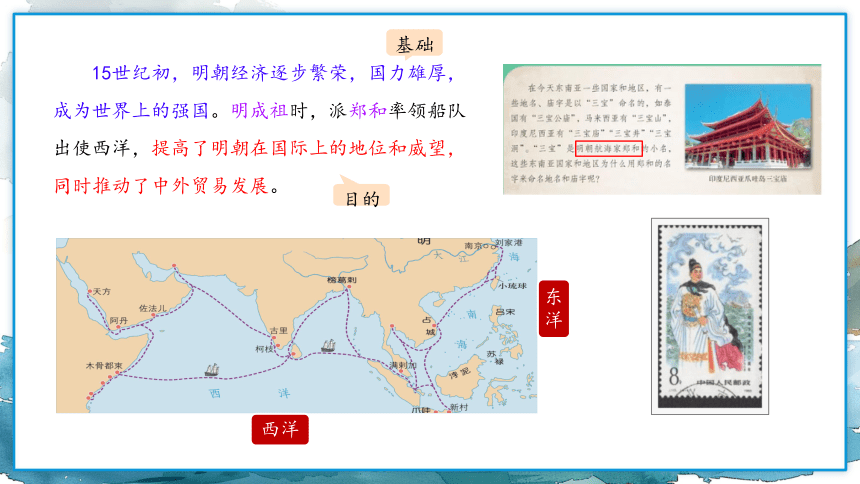
Task: Select the 基础 callout bubble
Action: [x=415, y=44]
